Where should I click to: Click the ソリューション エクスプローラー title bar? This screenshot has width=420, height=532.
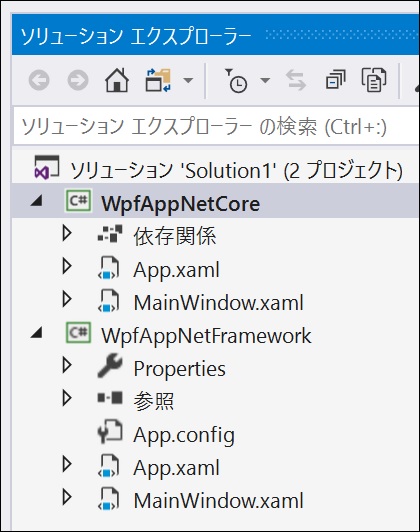[x=216, y=35]
